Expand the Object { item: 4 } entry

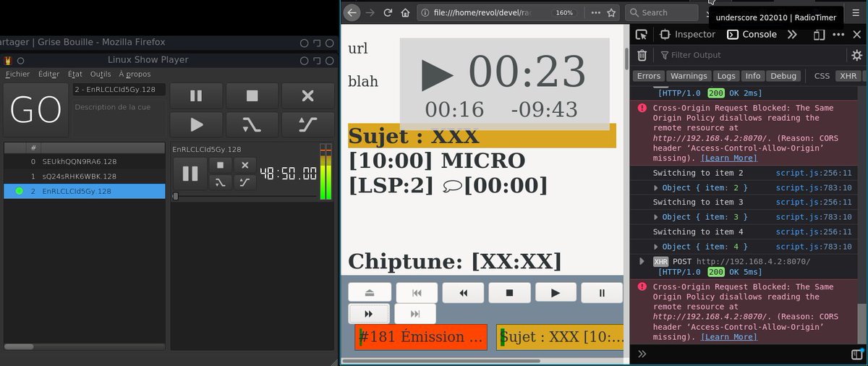[656, 247]
